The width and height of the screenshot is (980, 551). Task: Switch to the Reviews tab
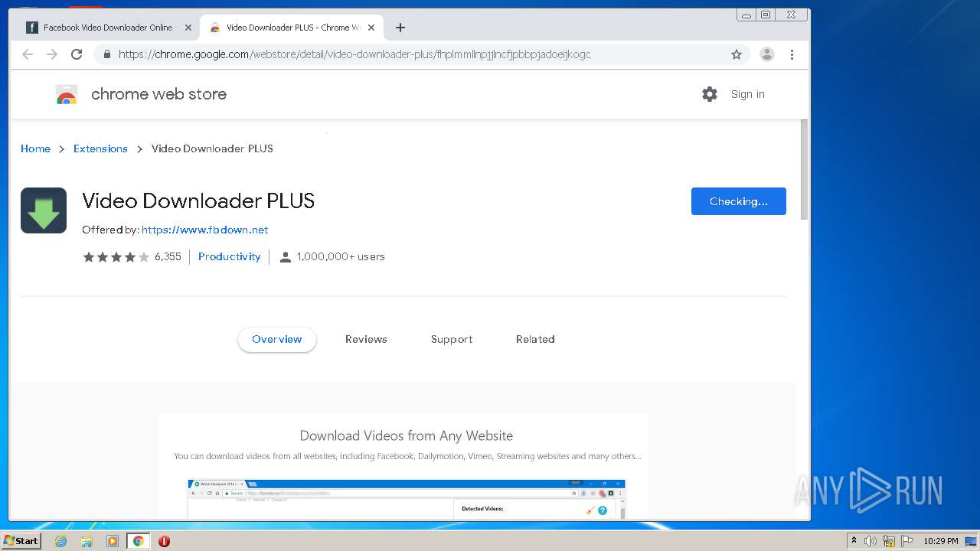pyautogui.click(x=366, y=339)
